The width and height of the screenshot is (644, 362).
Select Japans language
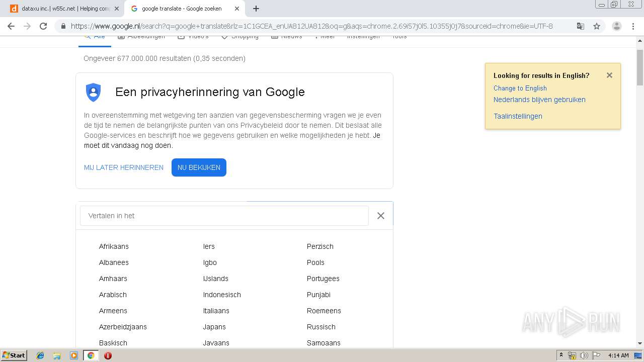pyautogui.click(x=214, y=327)
